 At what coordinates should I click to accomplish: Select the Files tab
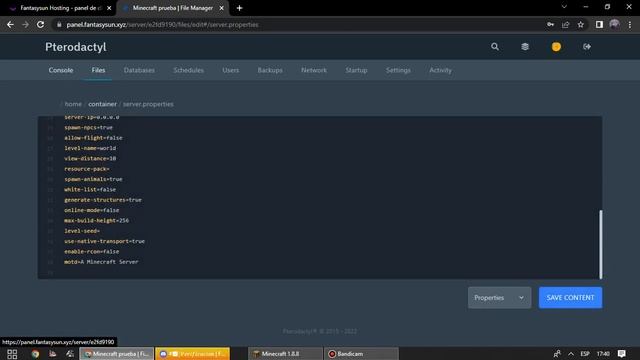coord(98,70)
